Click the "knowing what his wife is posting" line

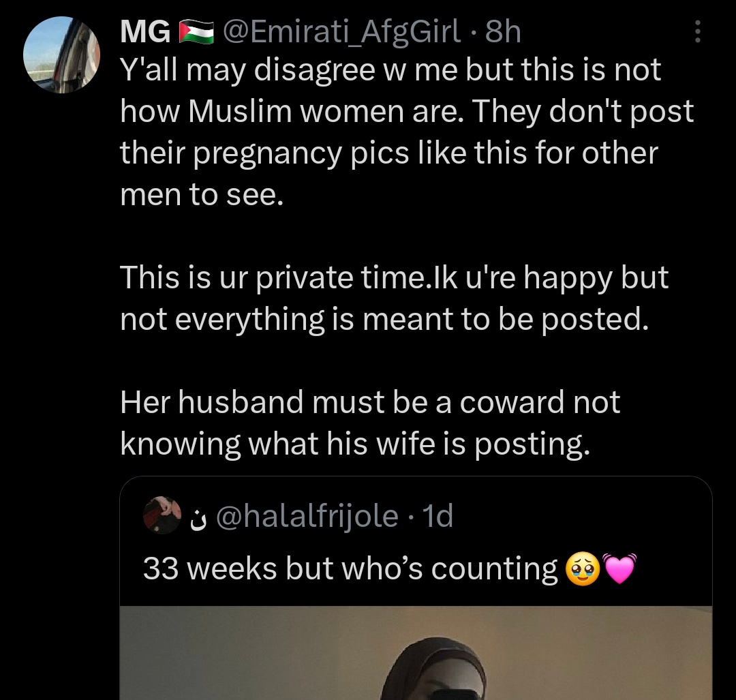point(354,444)
